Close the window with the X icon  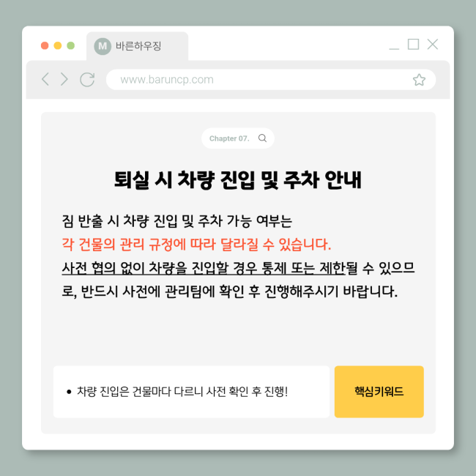(432, 45)
